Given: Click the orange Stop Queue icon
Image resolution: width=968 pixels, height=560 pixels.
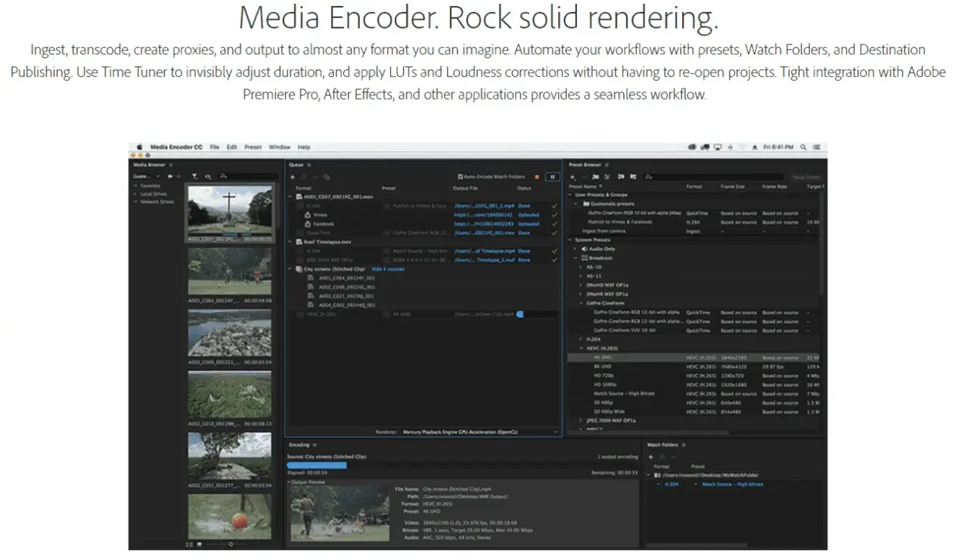Looking at the screenshot, I should point(537,176).
